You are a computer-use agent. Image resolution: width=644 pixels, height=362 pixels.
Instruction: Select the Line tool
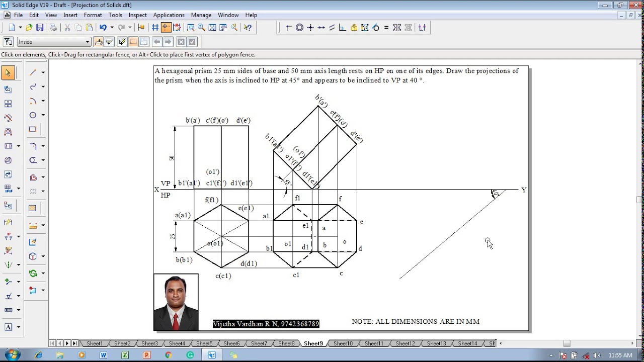(x=33, y=72)
